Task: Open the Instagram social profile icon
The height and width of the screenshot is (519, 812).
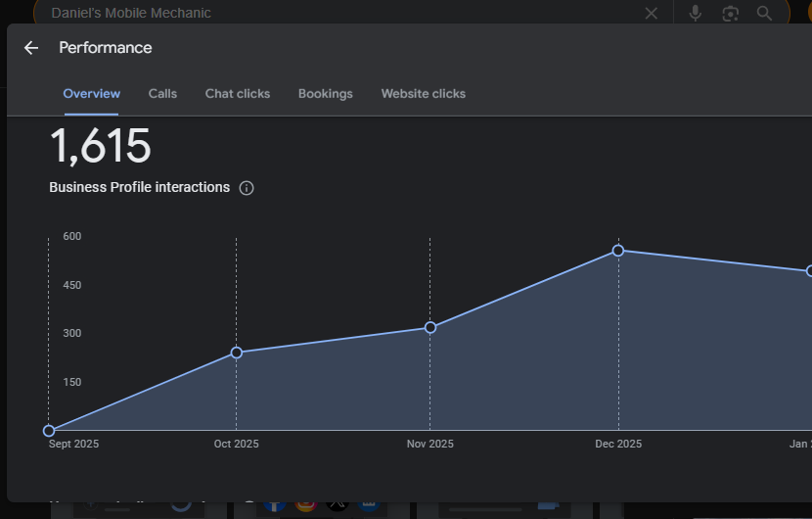Action: [306, 505]
